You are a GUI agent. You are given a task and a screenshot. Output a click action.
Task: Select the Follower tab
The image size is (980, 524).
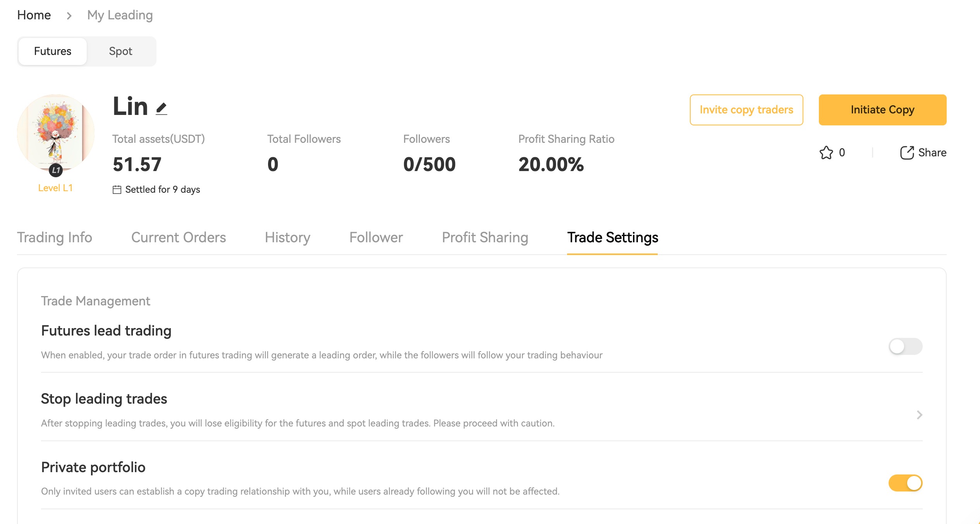pyautogui.click(x=376, y=237)
